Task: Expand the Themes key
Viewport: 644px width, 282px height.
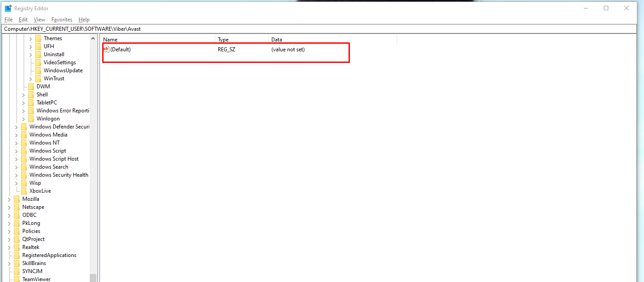Action: click(x=31, y=38)
